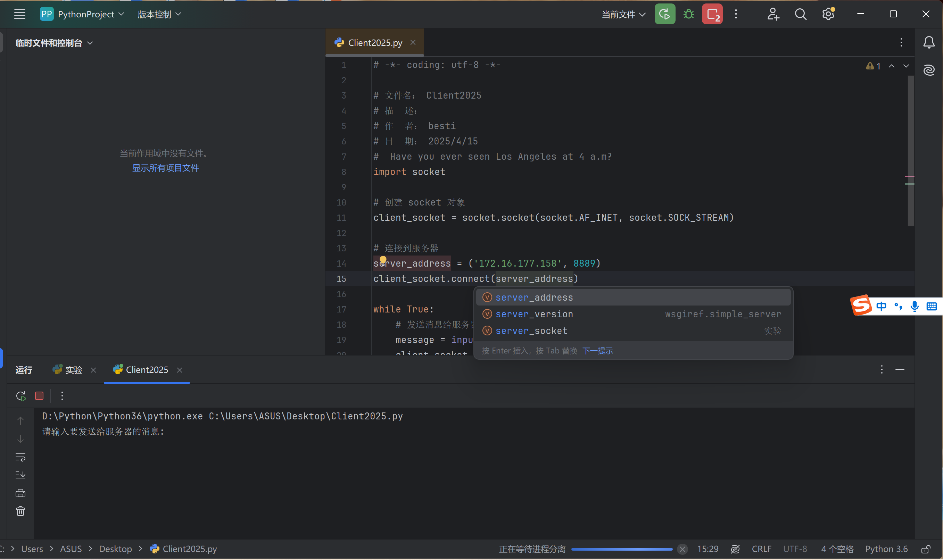This screenshot has width=943, height=560.
Task: Toggle scroll to end in the console
Action: [20, 475]
